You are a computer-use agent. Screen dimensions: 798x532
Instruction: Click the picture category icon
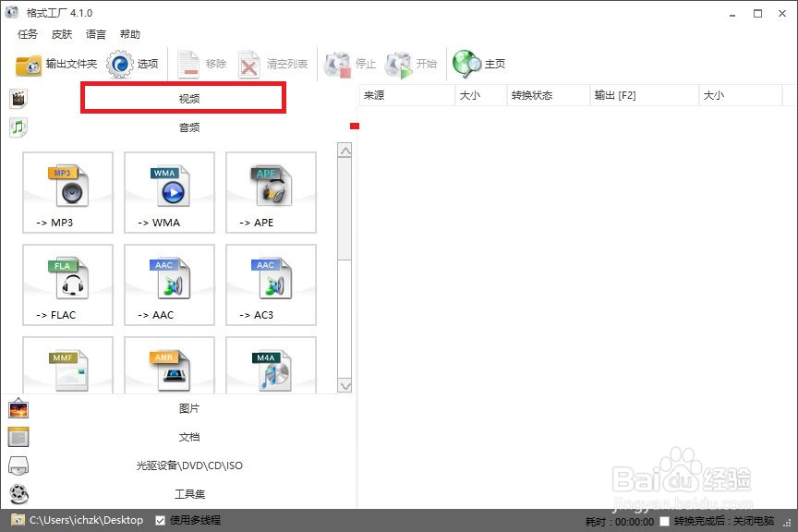coord(18,408)
